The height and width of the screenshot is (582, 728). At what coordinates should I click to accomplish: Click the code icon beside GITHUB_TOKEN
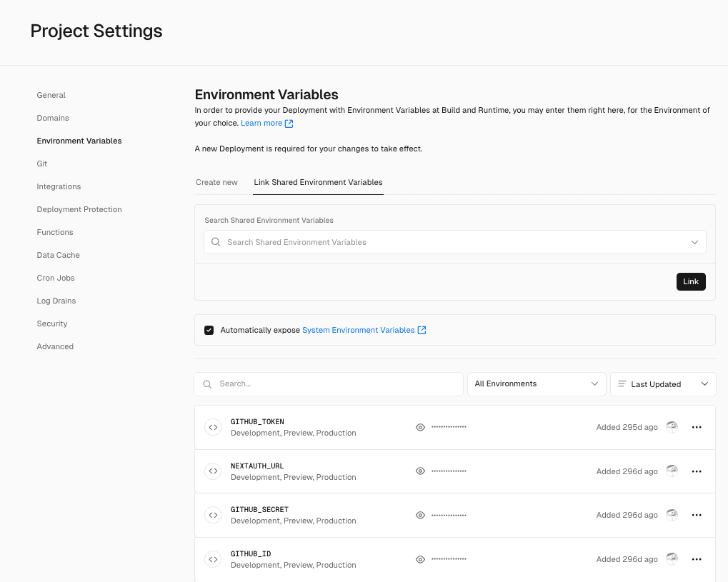pos(213,427)
